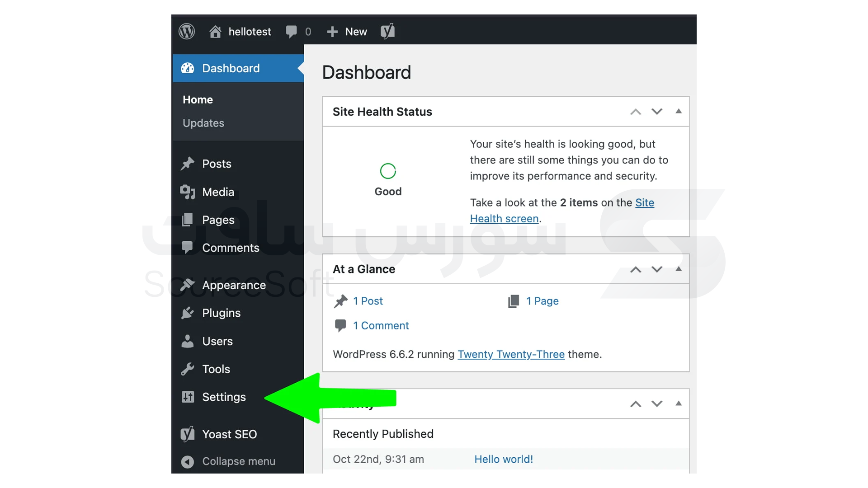
Task: Open the Appearance menu
Action: click(x=234, y=285)
